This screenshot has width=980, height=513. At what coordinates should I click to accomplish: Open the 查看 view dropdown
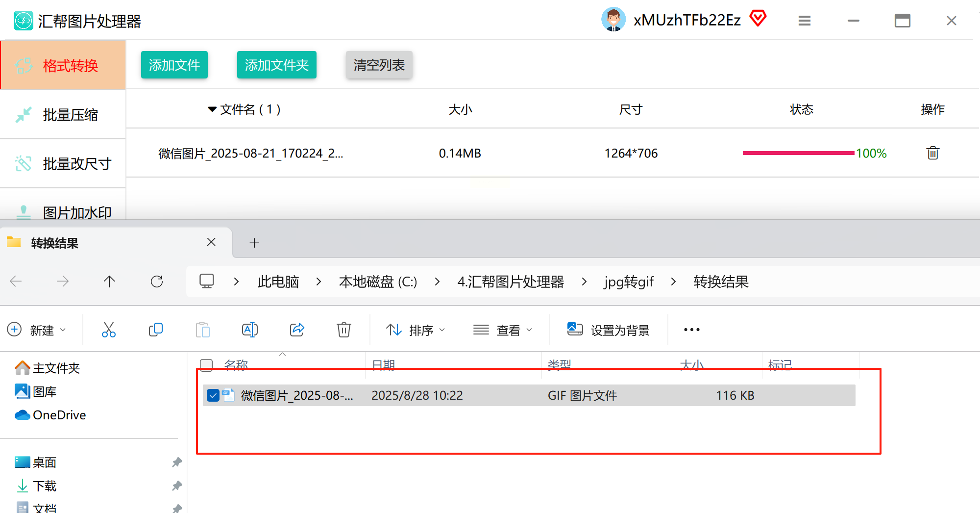click(503, 330)
